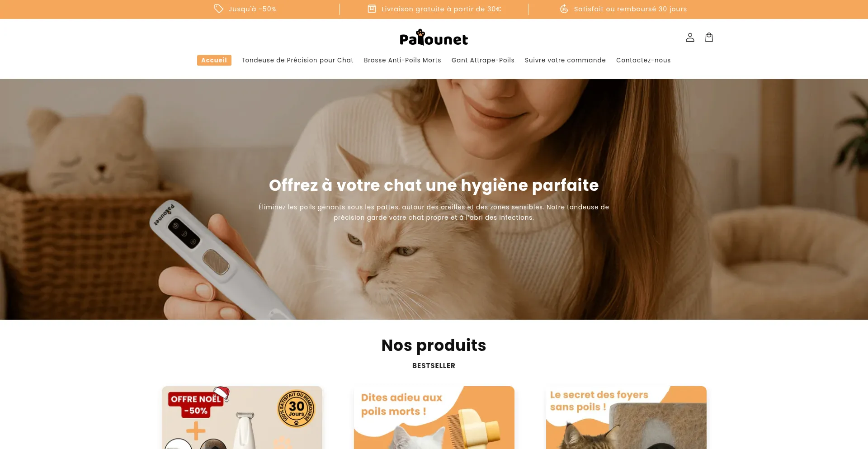Click the 30 Jours satisfaction badge
868x449 pixels.
click(296, 409)
